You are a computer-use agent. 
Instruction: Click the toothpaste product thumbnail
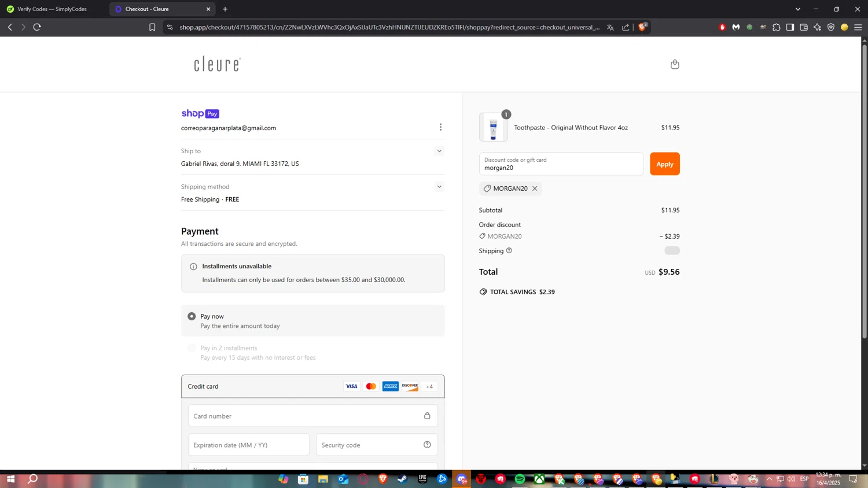coord(494,127)
